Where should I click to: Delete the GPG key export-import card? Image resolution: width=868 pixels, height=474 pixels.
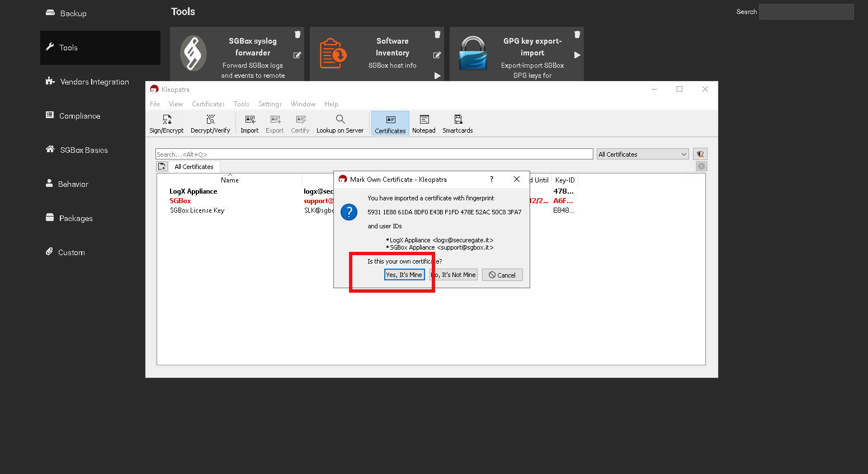click(577, 34)
